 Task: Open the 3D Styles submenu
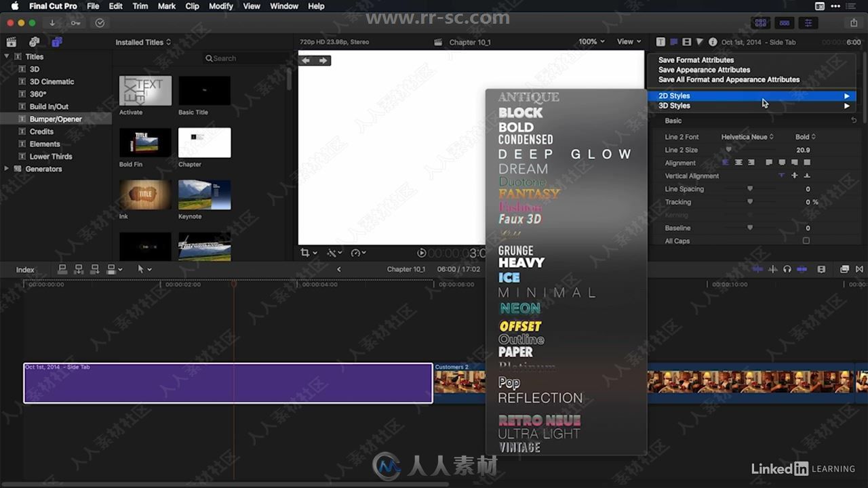pos(751,106)
